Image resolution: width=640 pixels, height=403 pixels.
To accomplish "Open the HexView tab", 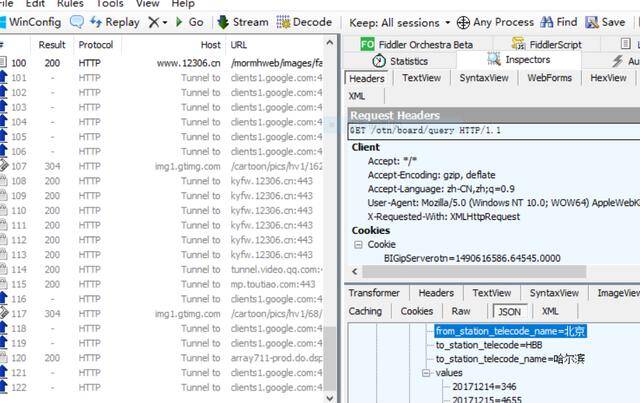I will click(x=608, y=78).
